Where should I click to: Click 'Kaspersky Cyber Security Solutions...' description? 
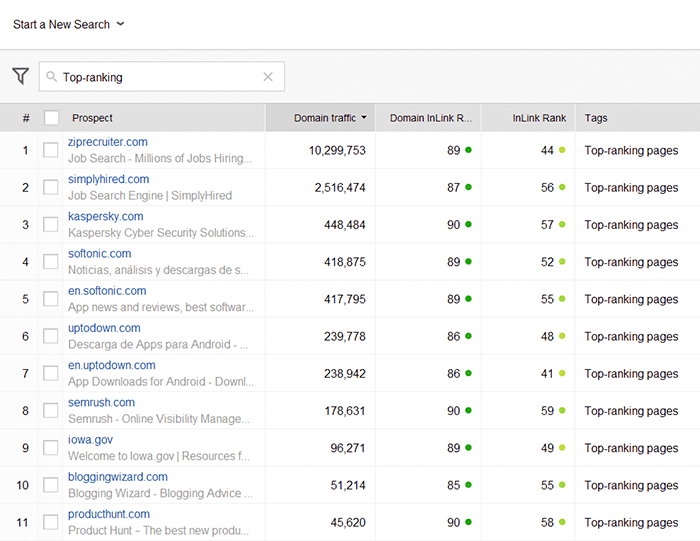161,233
